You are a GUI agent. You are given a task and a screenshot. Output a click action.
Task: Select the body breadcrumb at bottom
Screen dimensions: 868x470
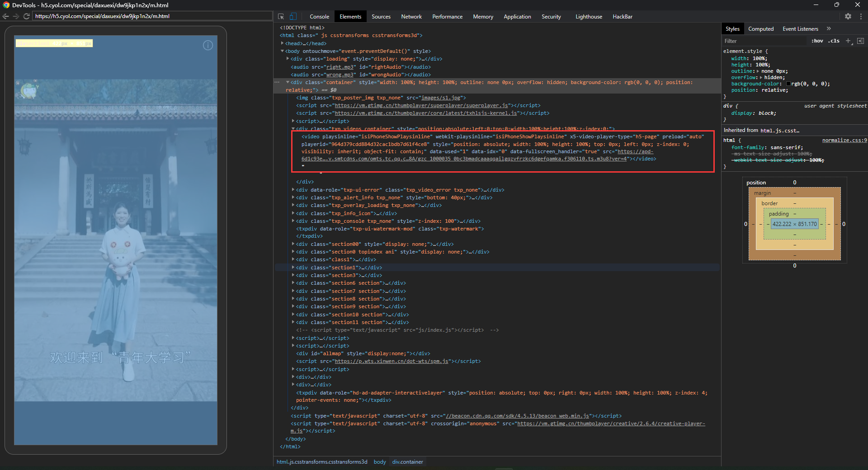(x=380, y=462)
